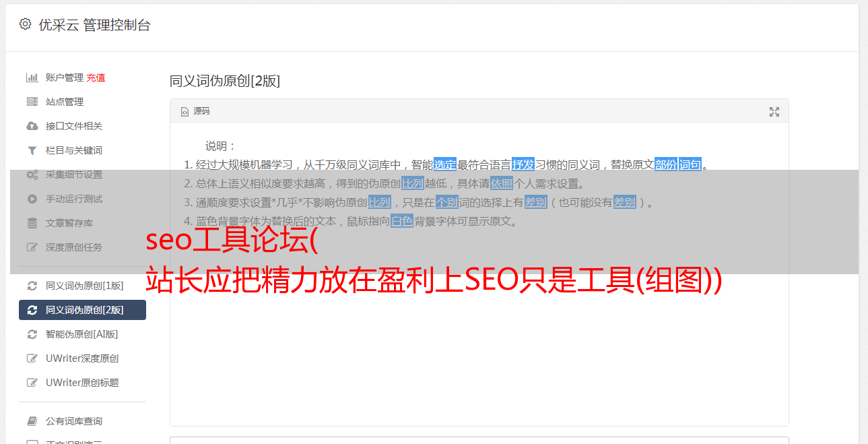This screenshot has width=868, height=444.
Task: Click the funnel icon for 栏目与关键词
Action: click(32, 150)
